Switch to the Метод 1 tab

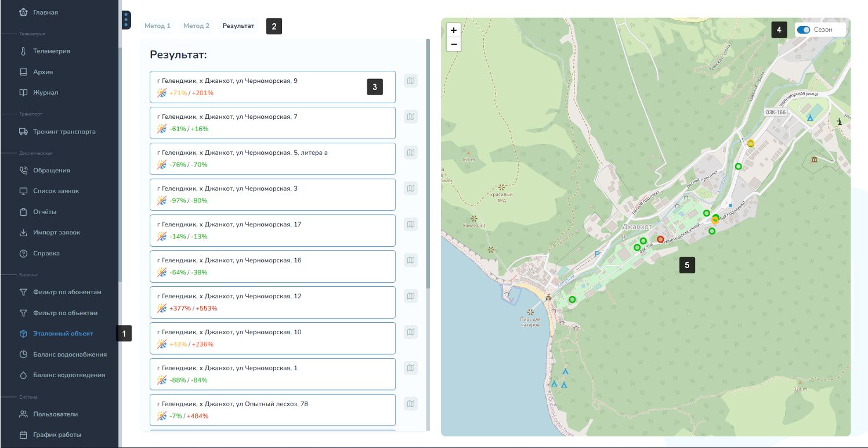click(x=157, y=26)
